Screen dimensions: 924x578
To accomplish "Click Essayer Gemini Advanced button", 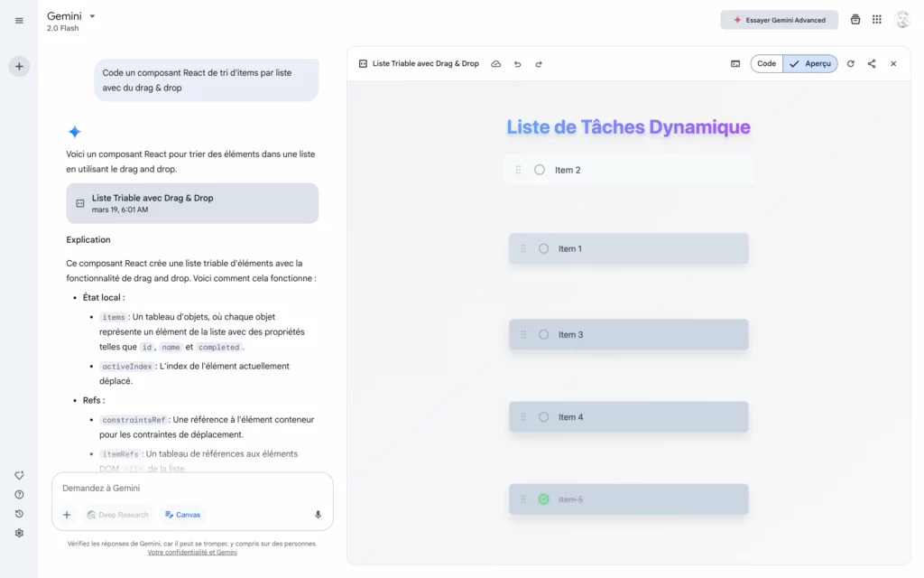I will [779, 20].
